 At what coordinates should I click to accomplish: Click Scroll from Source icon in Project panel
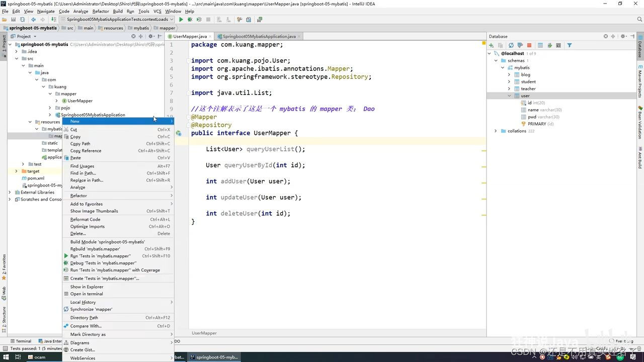133,36
